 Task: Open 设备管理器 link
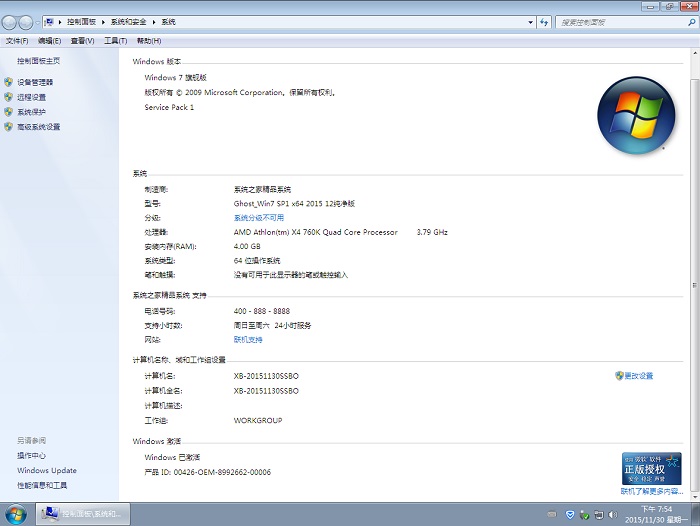[35, 82]
